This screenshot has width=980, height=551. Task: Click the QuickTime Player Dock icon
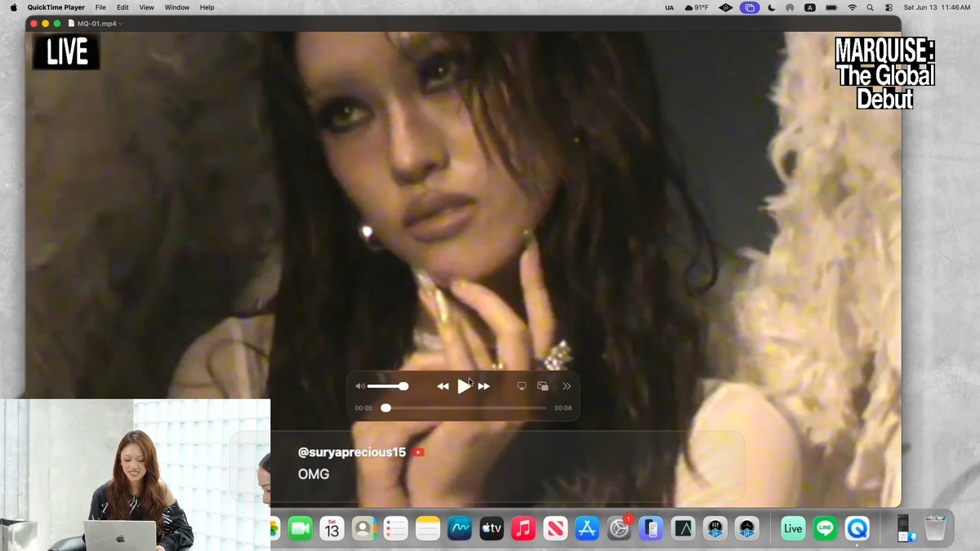click(x=857, y=528)
